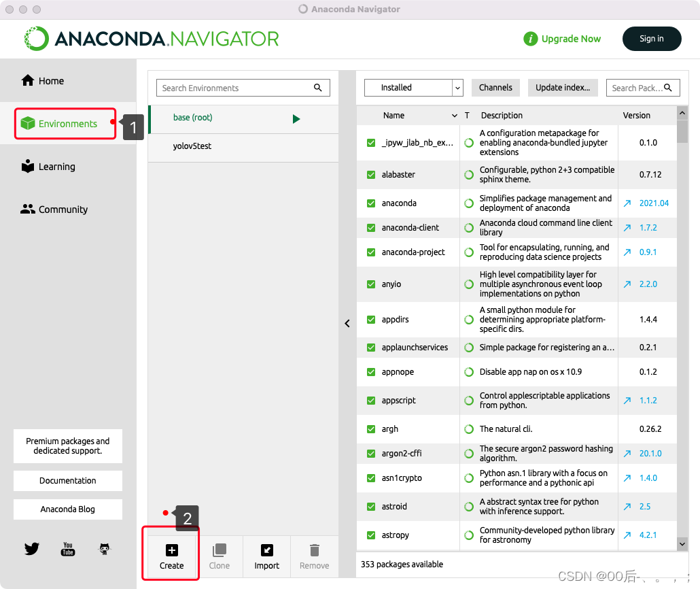The width and height of the screenshot is (700, 589).
Task: Click the Channels button
Action: click(x=495, y=88)
